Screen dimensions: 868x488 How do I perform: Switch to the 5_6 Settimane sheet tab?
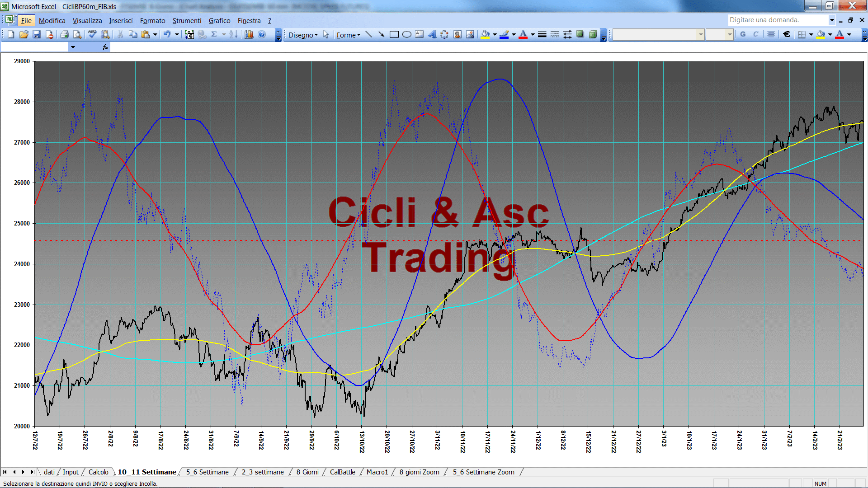(207, 472)
